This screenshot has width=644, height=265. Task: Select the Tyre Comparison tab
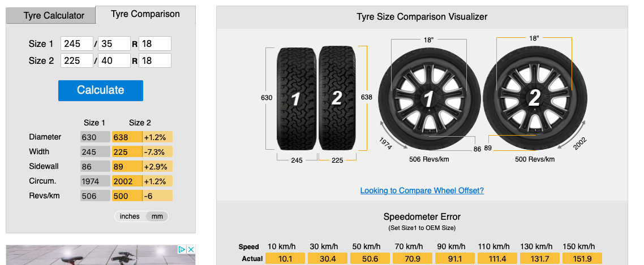coord(145,14)
